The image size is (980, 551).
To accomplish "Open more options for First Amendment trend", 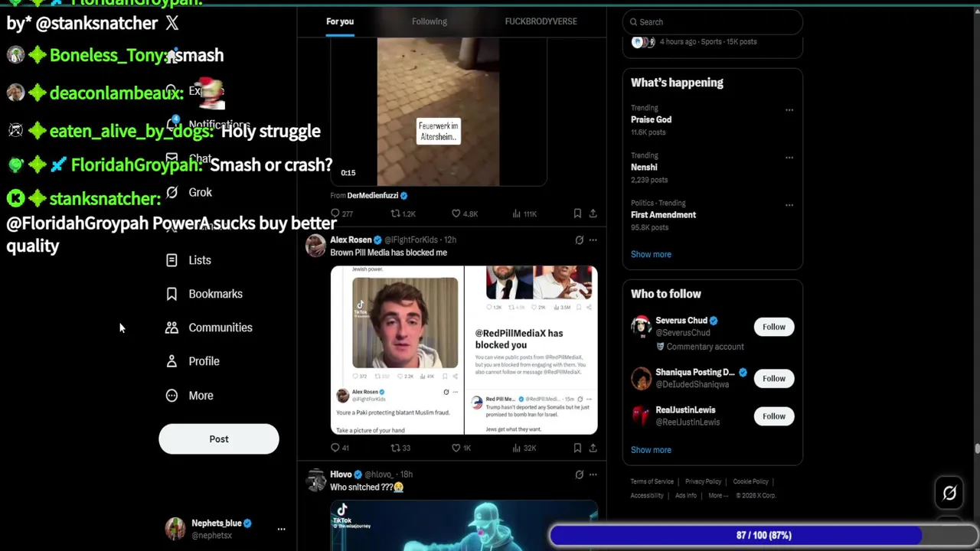I will pos(789,204).
